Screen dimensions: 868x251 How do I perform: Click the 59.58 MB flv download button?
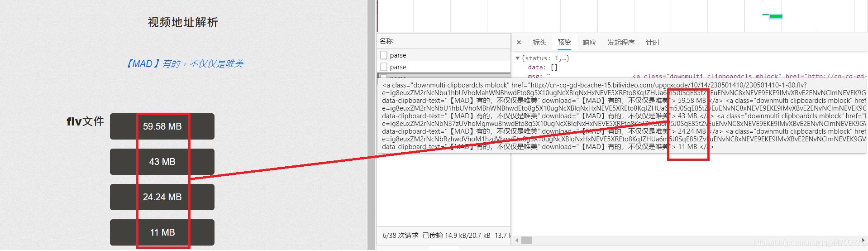click(162, 126)
